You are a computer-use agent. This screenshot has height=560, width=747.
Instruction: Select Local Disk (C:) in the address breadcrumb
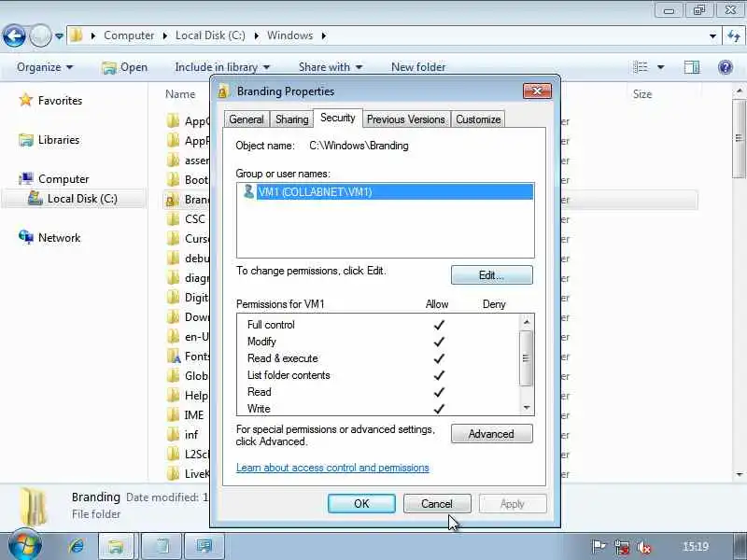click(x=210, y=35)
